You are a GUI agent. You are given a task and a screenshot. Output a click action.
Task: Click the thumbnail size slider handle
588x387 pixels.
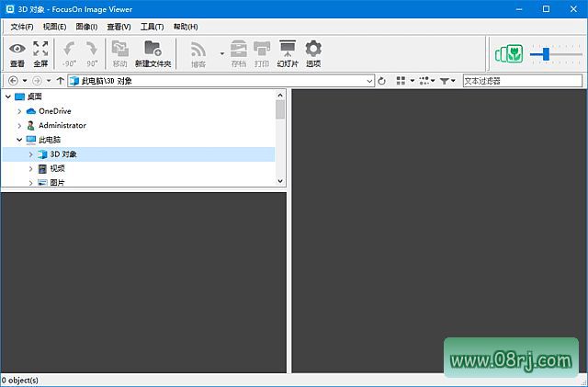547,54
